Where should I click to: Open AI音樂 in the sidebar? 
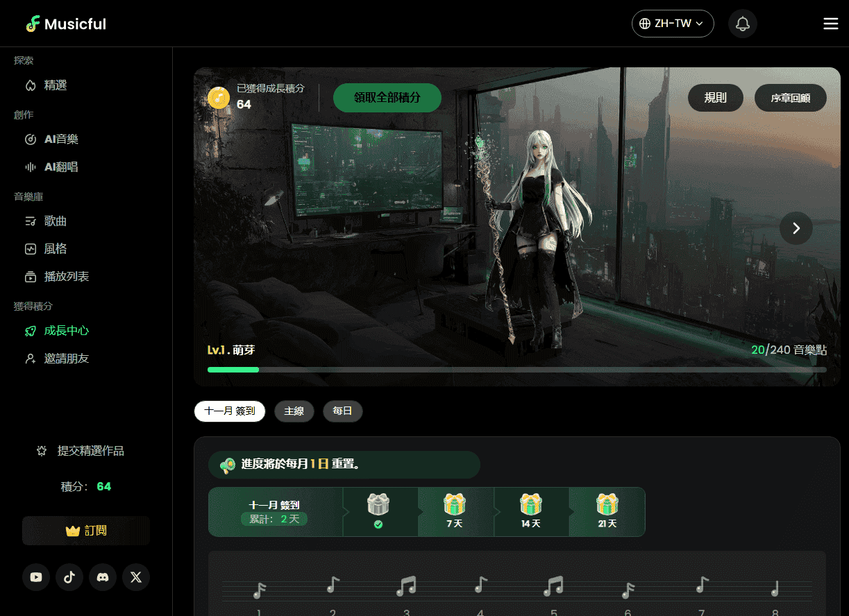(61, 139)
